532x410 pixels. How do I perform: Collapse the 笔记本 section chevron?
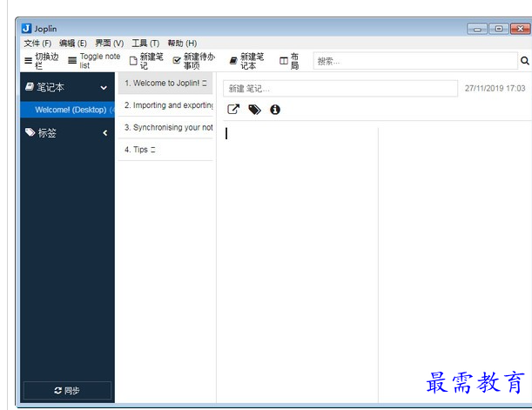(x=104, y=88)
